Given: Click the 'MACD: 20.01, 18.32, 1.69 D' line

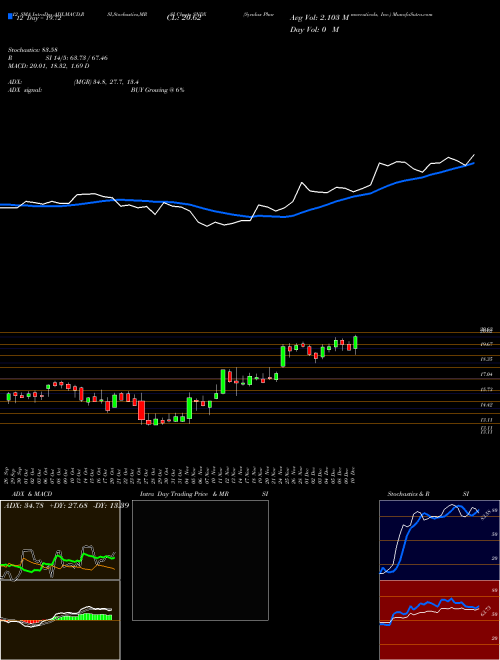Looking at the screenshot, I should point(49,66).
